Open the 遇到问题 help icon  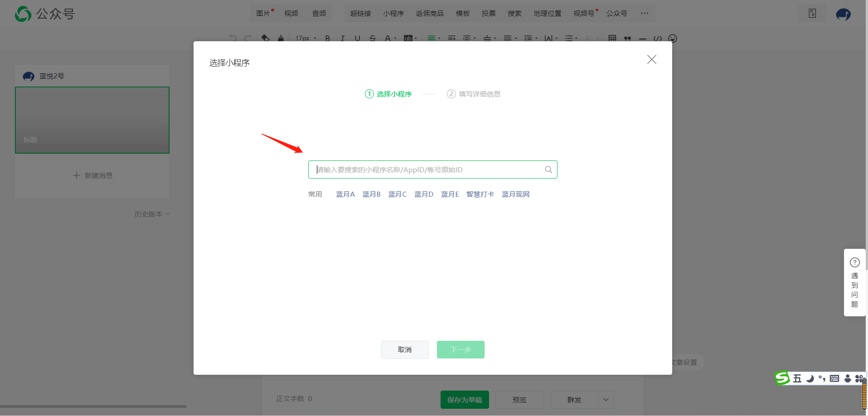coord(854,262)
